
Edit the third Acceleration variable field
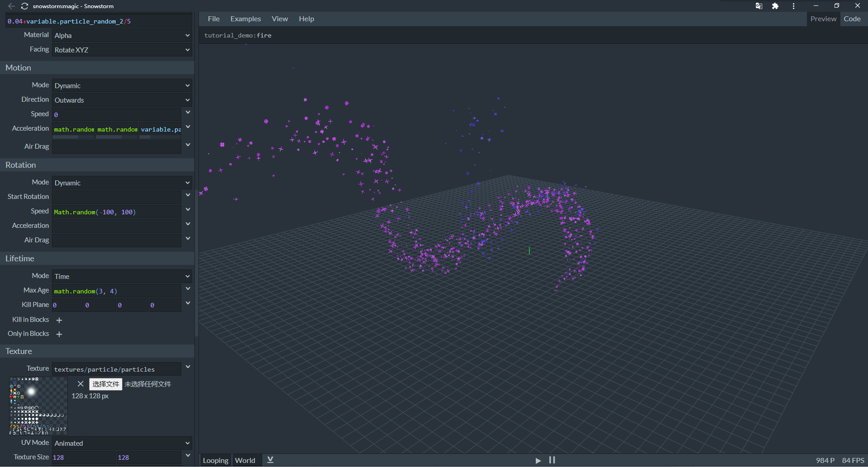click(x=160, y=130)
